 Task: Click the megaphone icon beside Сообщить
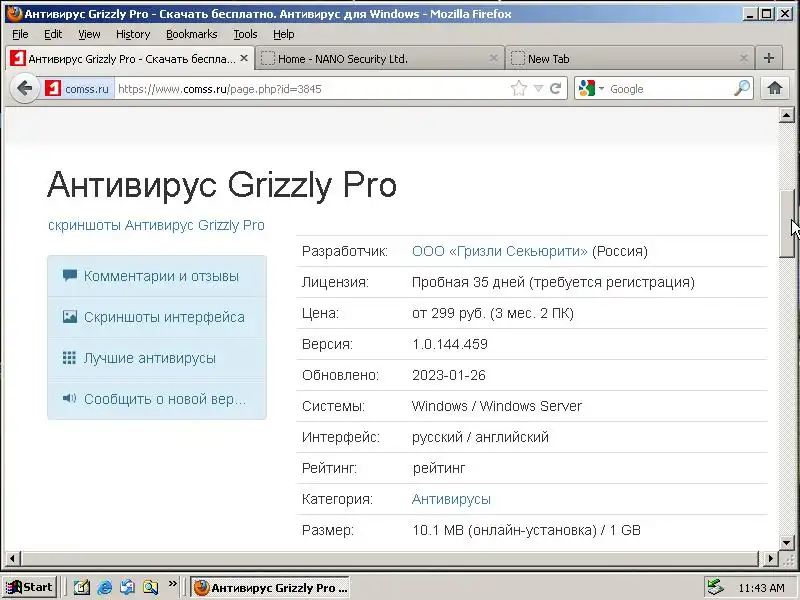coord(69,398)
